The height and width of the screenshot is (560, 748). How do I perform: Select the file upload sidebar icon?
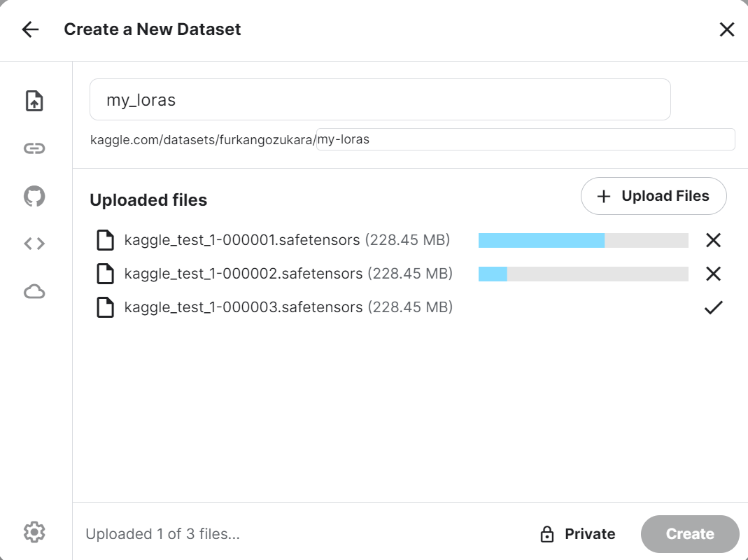(x=34, y=101)
